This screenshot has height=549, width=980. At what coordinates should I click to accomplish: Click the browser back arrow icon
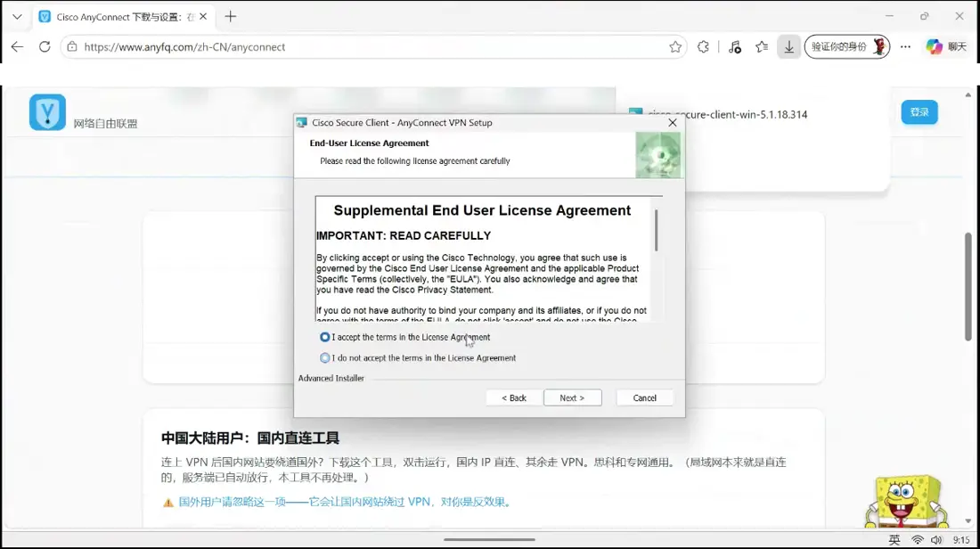17,47
